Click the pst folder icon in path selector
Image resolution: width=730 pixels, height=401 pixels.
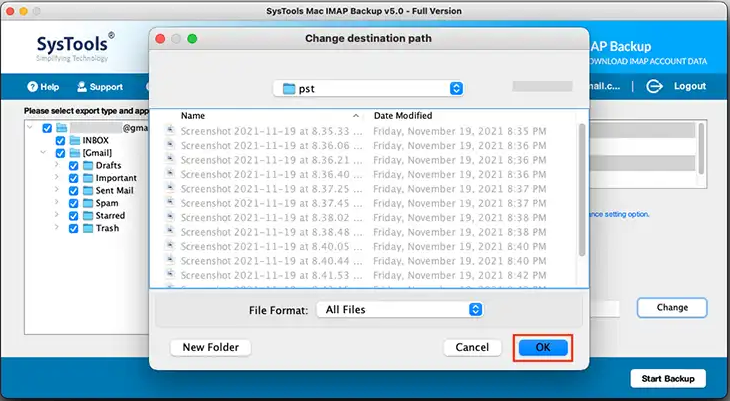[289, 88]
